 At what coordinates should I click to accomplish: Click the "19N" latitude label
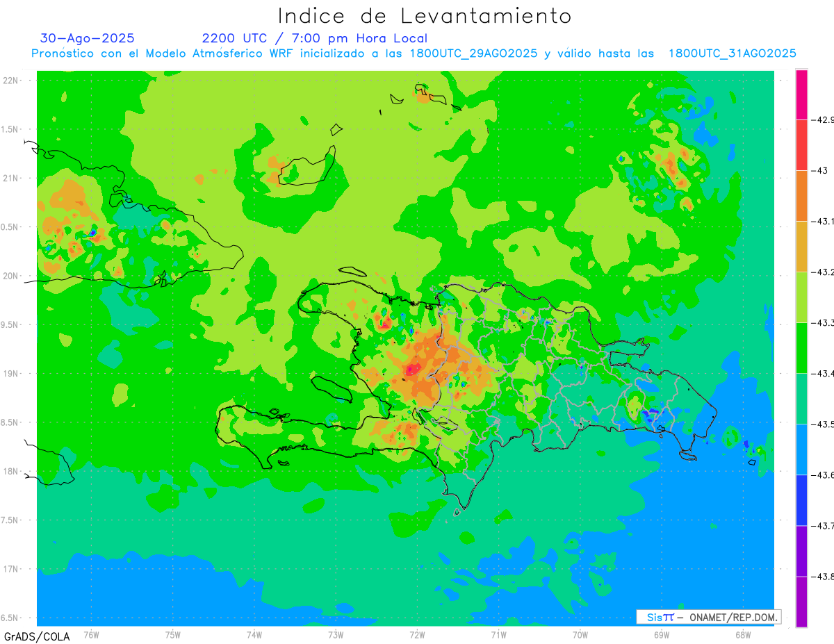point(11,374)
